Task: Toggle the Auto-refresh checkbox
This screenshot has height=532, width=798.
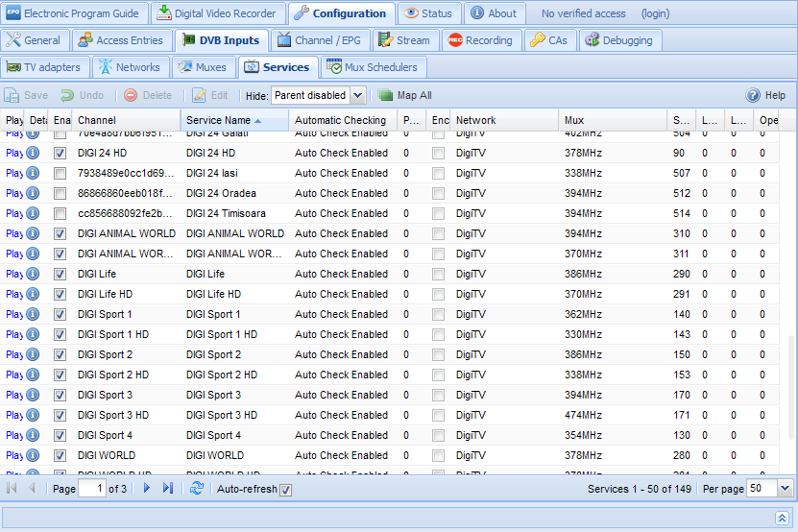Action: [x=286, y=490]
